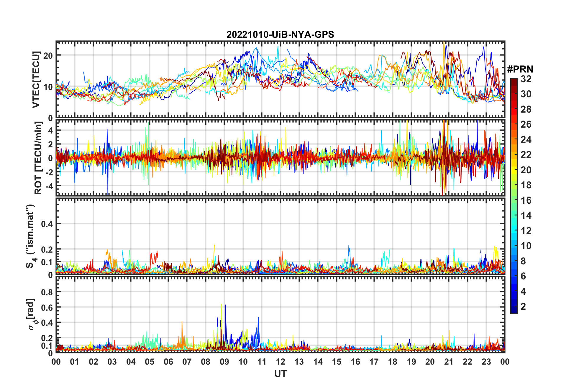Click colorbar tick label 10

click(x=526, y=246)
